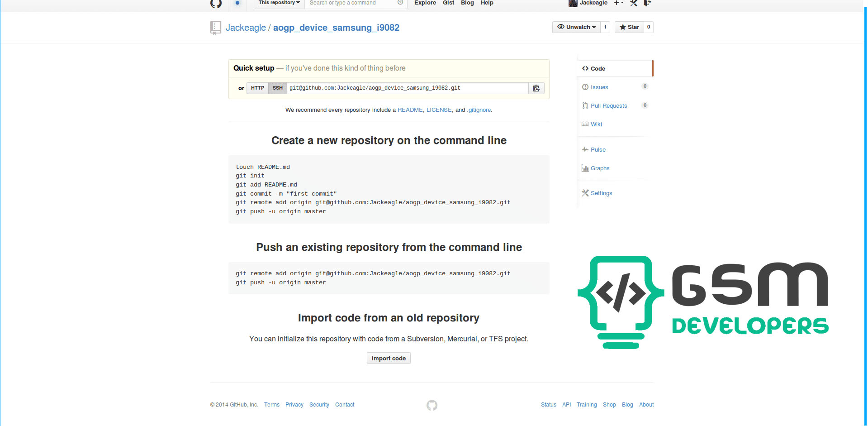Open the README recommendation link

tap(410, 110)
